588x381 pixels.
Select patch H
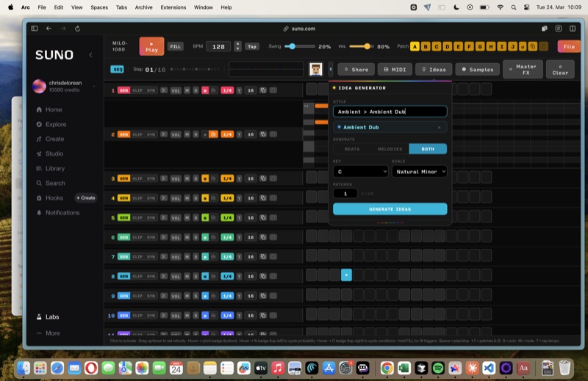pos(490,46)
